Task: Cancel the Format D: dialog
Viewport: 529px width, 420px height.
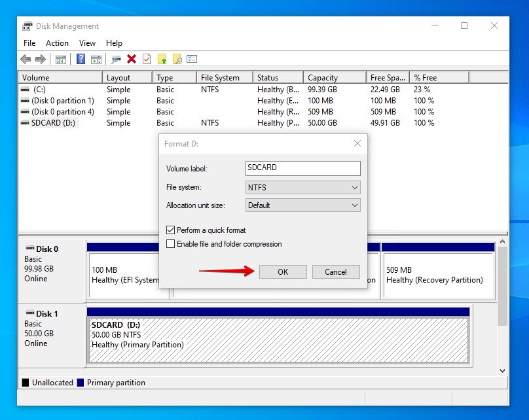Action: (336, 272)
